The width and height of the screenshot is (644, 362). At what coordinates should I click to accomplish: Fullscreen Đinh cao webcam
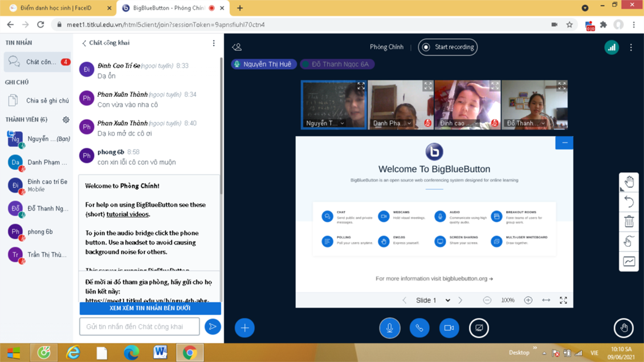[x=495, y=86]
